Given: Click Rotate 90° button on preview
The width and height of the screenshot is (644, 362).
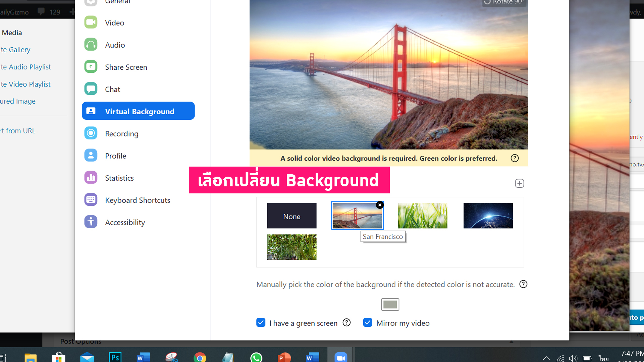Looking at the screenshot, I should point(504,2).
